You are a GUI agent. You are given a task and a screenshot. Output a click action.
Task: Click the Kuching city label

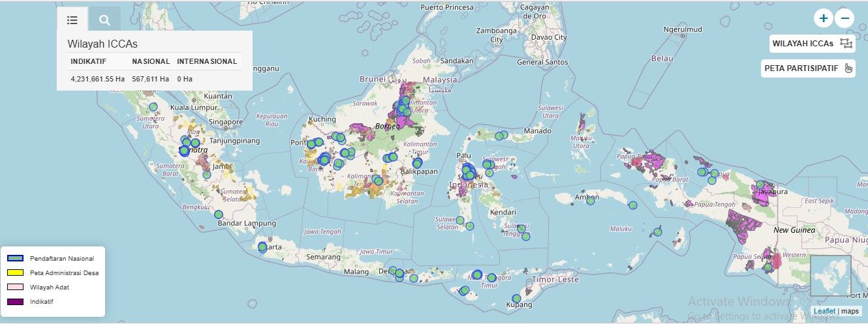(x=322, y=119)
